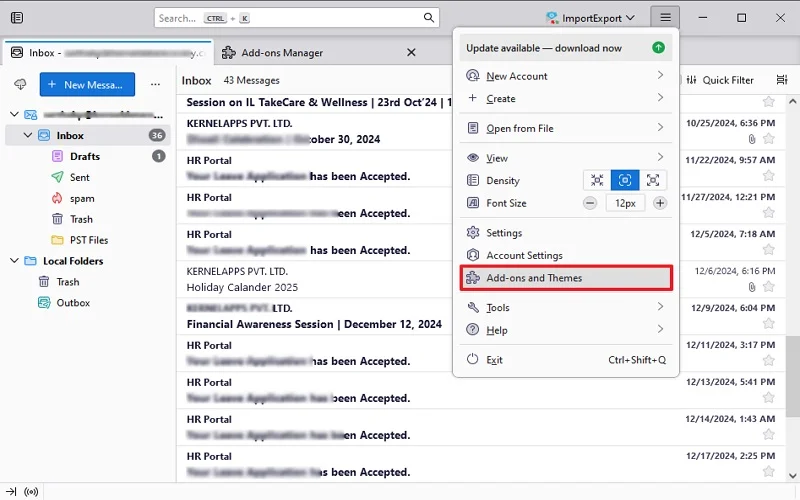Select compact density icon
The height and width of the screenshot is (500, 800).
(597, 180)
